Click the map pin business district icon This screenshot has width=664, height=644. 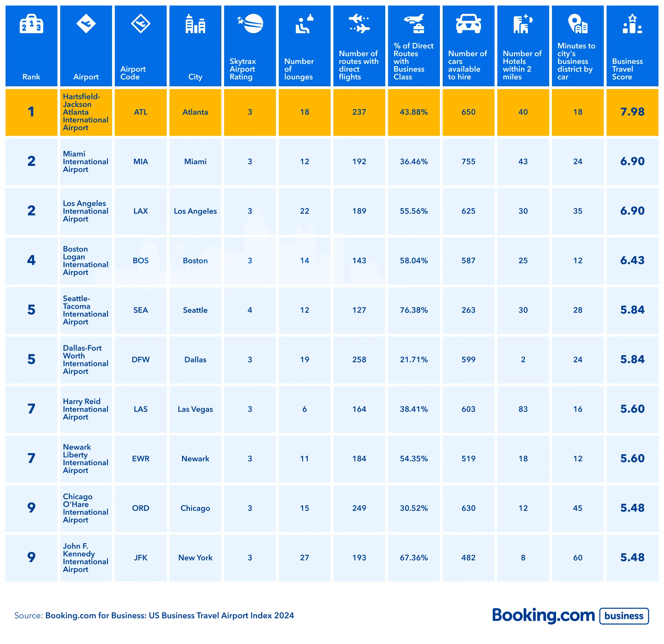(x=578, y=24)
